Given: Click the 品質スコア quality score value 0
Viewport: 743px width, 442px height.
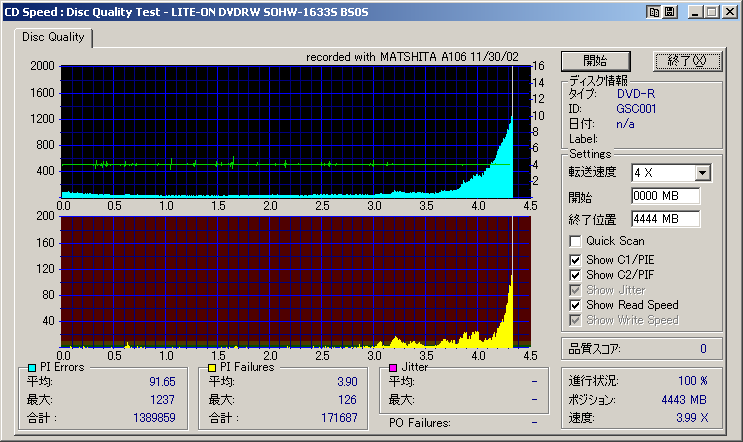Looking at the screenshot, I should point(703,349).
